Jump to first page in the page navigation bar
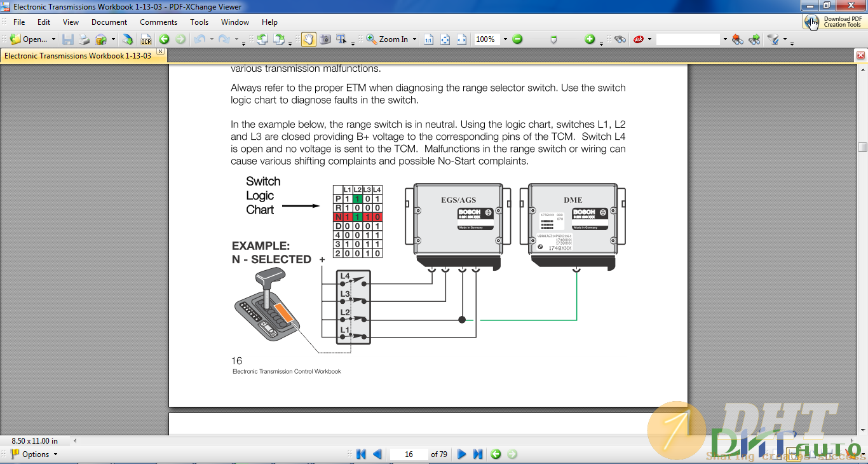The width and height of the screenshot is (868, 464). click(x=361, y=454)
